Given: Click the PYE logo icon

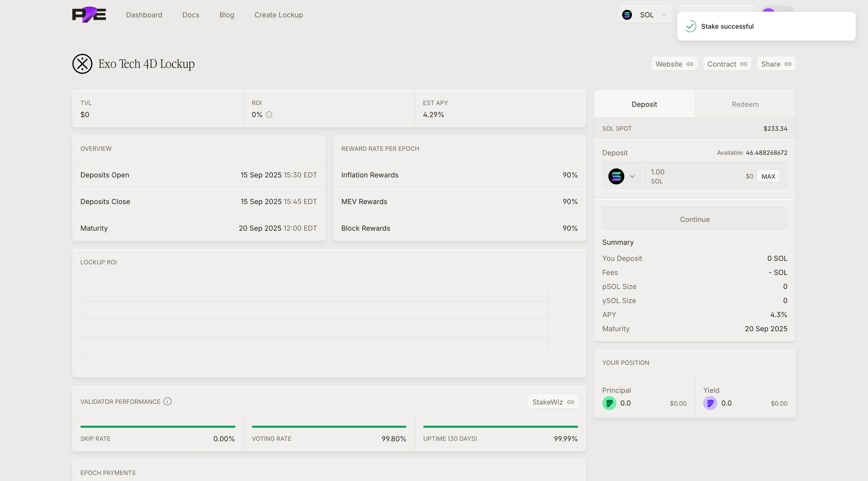Looking at the screenshot, I should point(89,15).
